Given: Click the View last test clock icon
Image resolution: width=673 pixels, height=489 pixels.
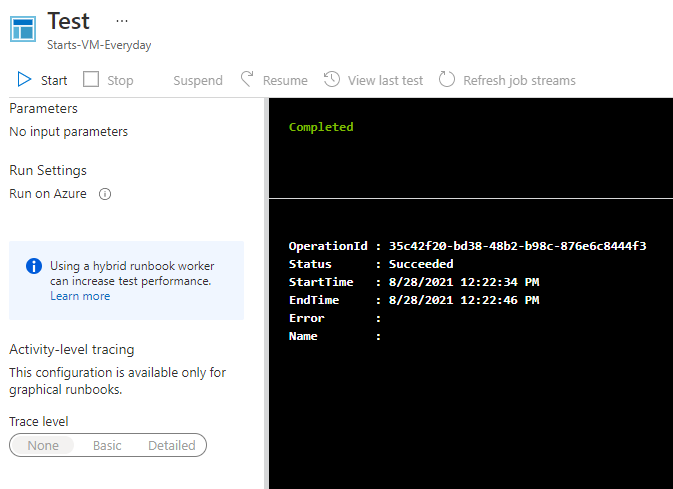Looking at the screenshot, I should (x=332, y=80).
